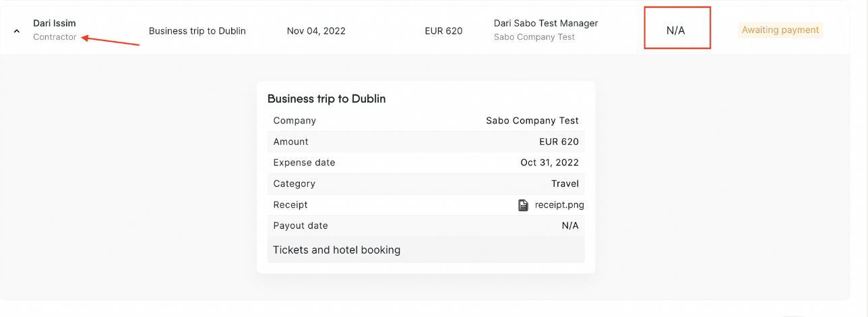
Task: Select the Dari Issim name
Action: pyautogui.click(x=54, y=24)
